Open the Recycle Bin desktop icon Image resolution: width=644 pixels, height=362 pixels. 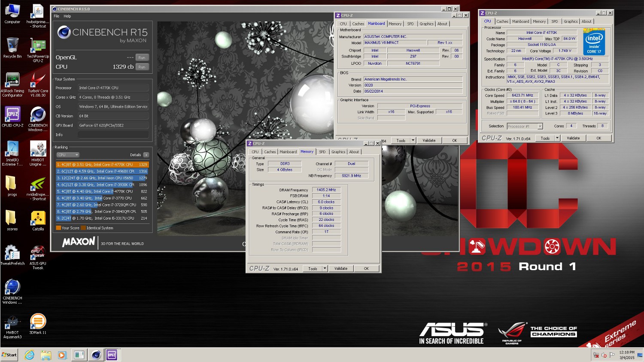point(12,48)
